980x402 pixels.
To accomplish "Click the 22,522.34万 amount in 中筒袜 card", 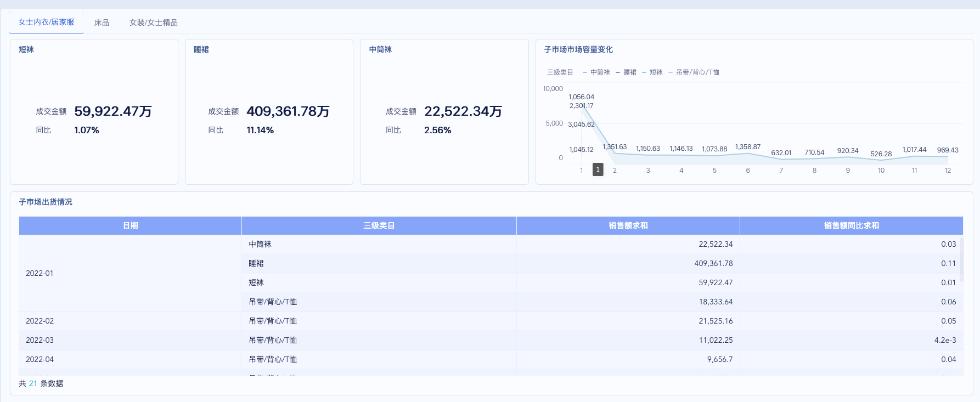I will pos(463,111).
